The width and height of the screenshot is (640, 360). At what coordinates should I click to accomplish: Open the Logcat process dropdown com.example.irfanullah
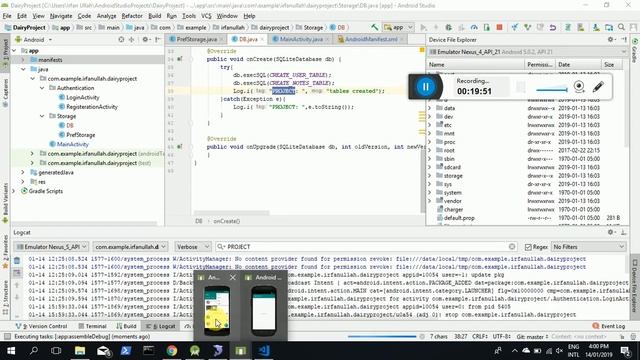click(x=130, y=247)
